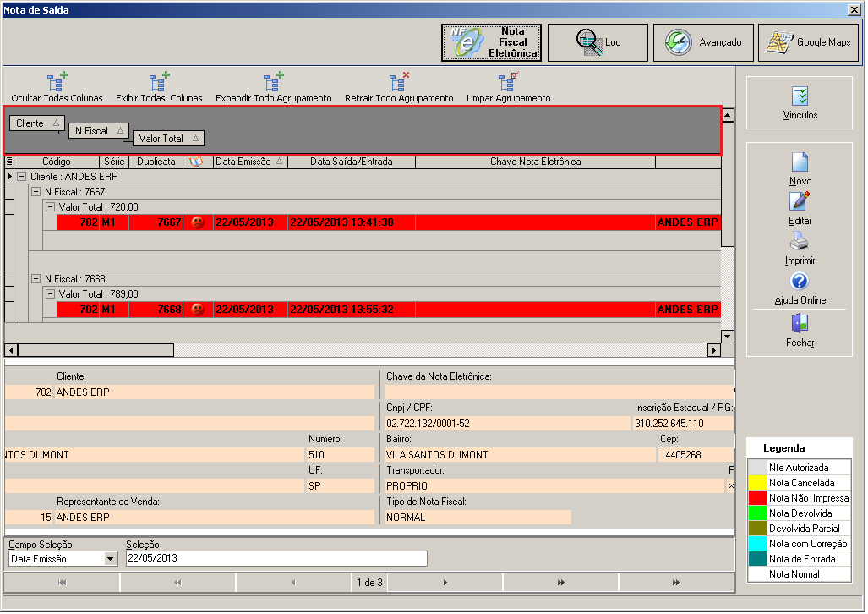Click yellow Nota Cancelada swatch
Screen dimensions: 868x614
pos(757,483)
